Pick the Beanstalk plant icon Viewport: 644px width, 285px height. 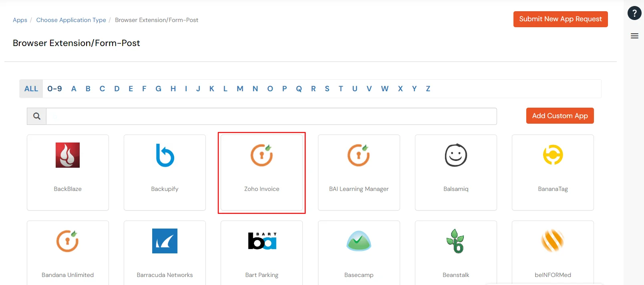coord(455,241)
